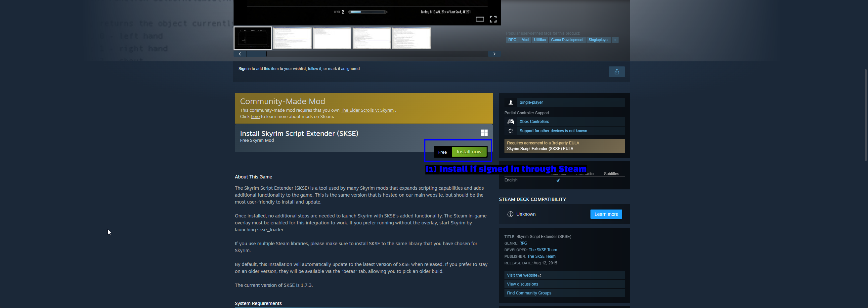The width and height of the screenshot is (868, 308).
Task: Open the Mod tag
Action: (525, 40)
